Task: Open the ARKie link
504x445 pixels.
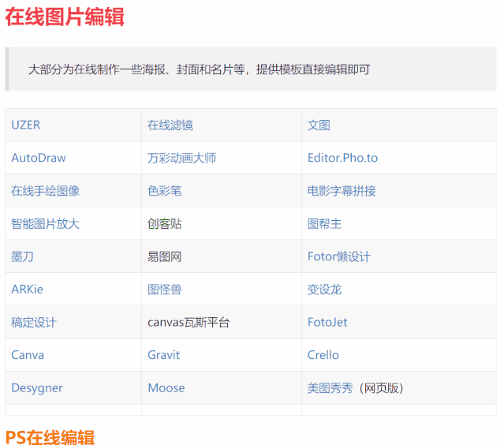Action: pyautogui.click(x=28, y=290)
